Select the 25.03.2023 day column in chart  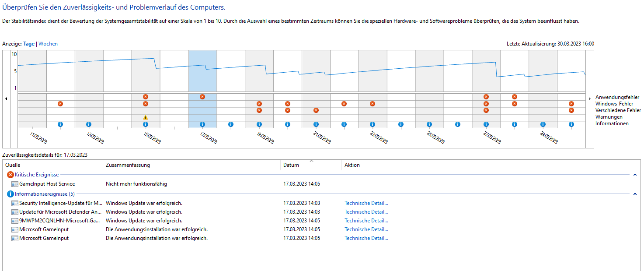[429, 89]
